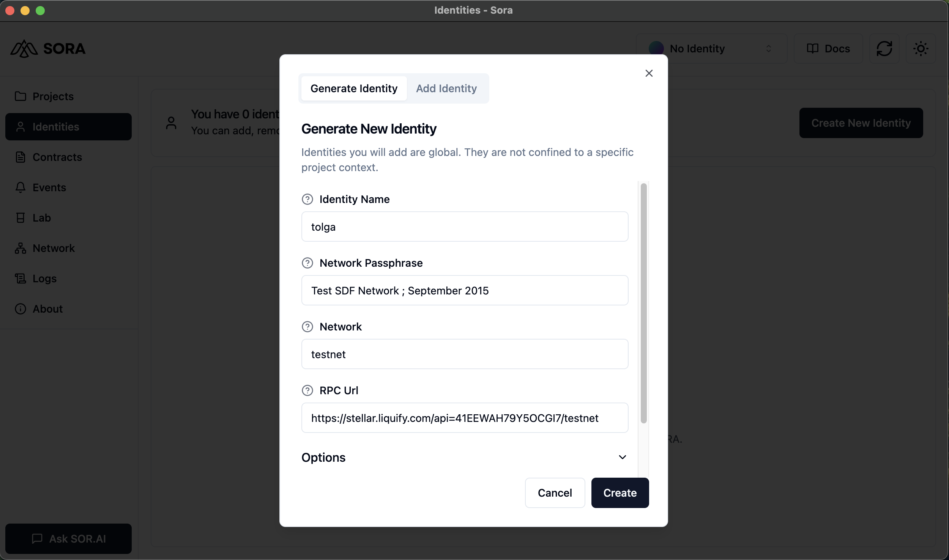The width and height of the screenshot is (949, 560).
Task: Navigate to Events section
Action: click(49, 187)
